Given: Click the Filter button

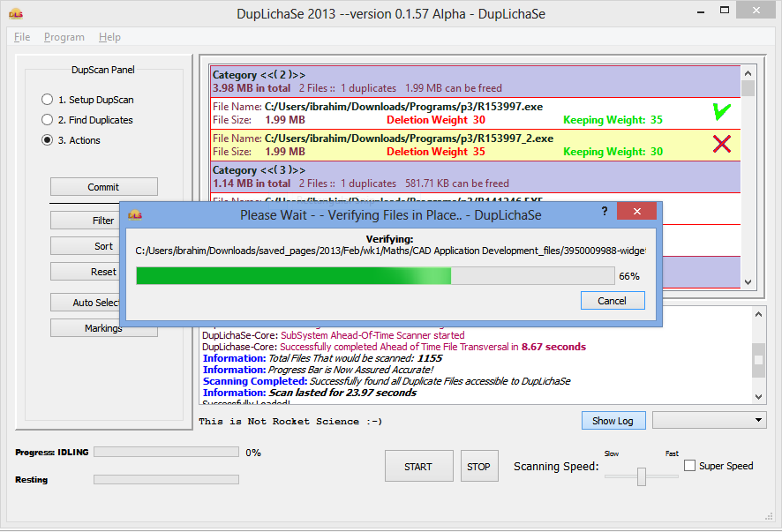Looking at the screenshot, I should (86, 221).
